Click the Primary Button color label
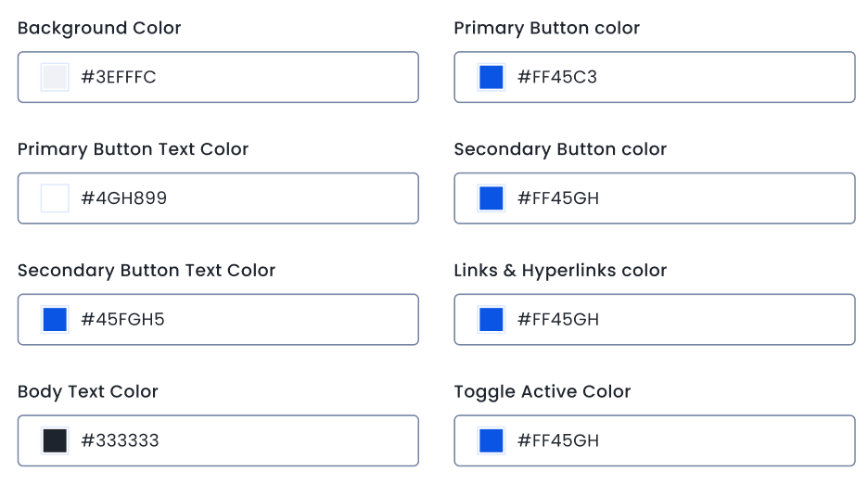 (546, 28)
